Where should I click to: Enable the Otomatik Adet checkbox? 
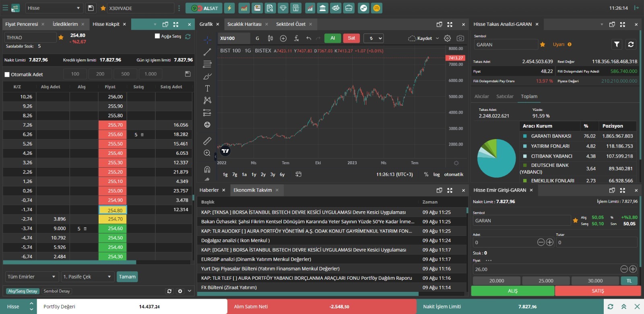point(7,75)
